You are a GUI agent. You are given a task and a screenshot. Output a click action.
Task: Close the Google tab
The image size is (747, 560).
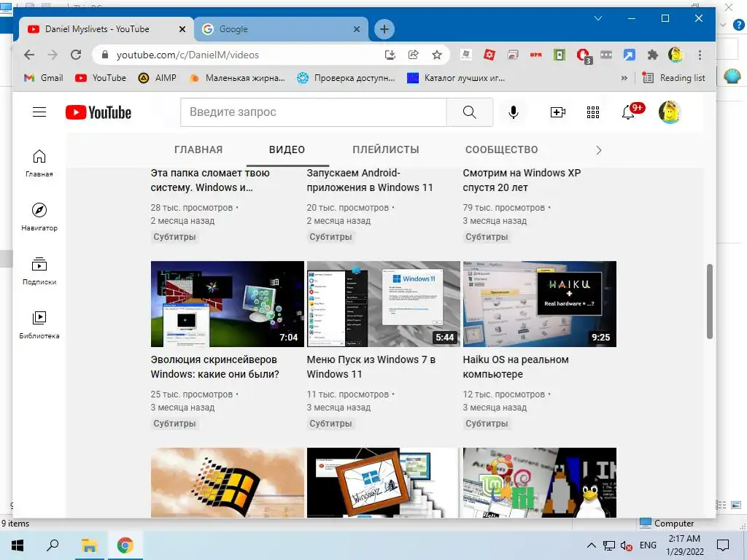356,29
